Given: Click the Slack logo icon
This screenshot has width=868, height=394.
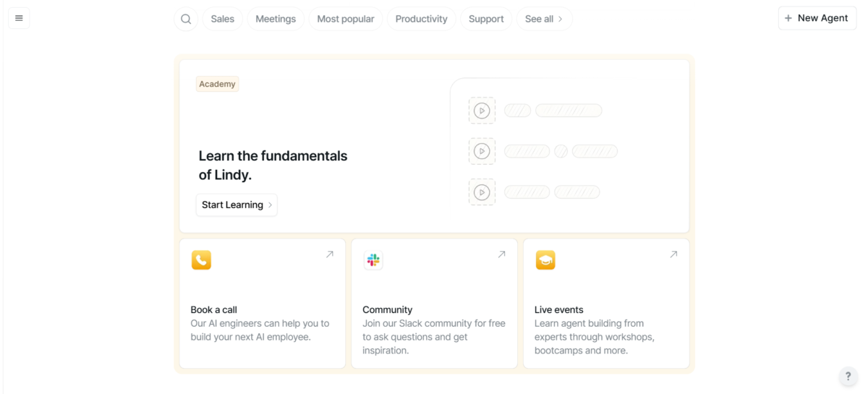Looking at the screenshot, I should [x=373, y=260].
